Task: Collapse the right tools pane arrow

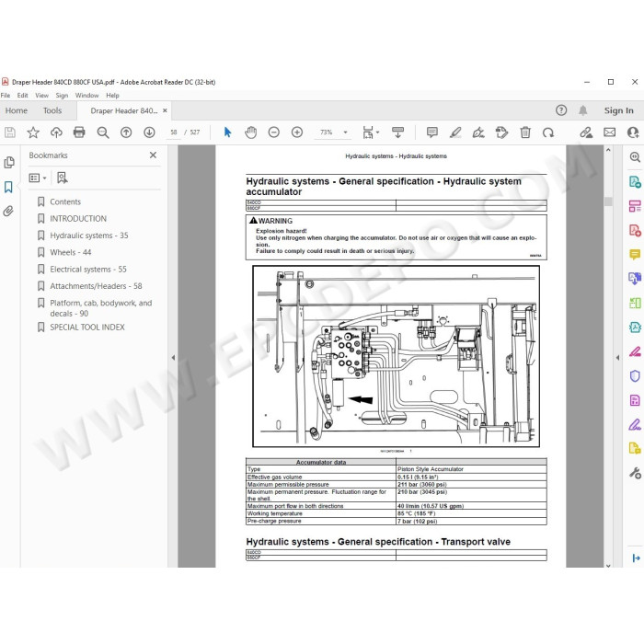Action: [617, 358]
